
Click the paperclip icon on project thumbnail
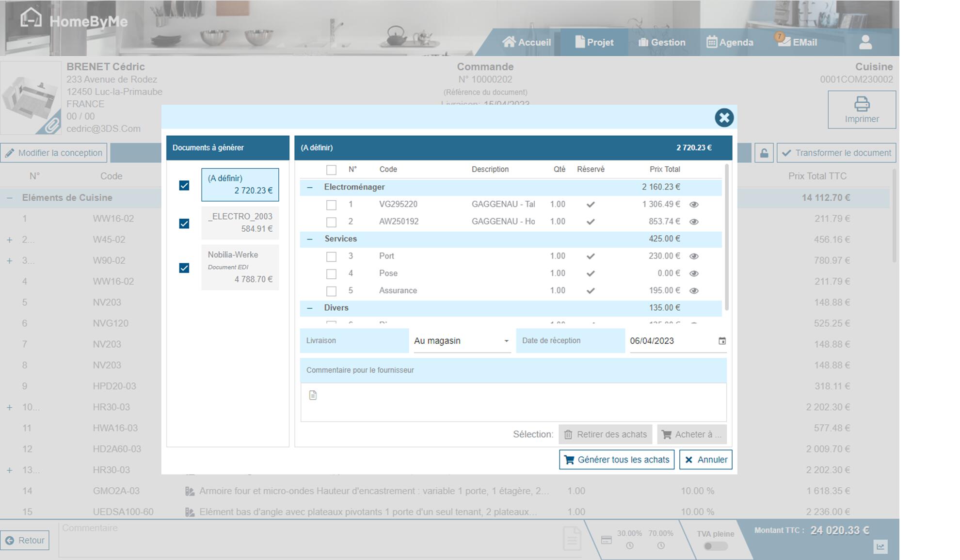click(x=52, y=126)
